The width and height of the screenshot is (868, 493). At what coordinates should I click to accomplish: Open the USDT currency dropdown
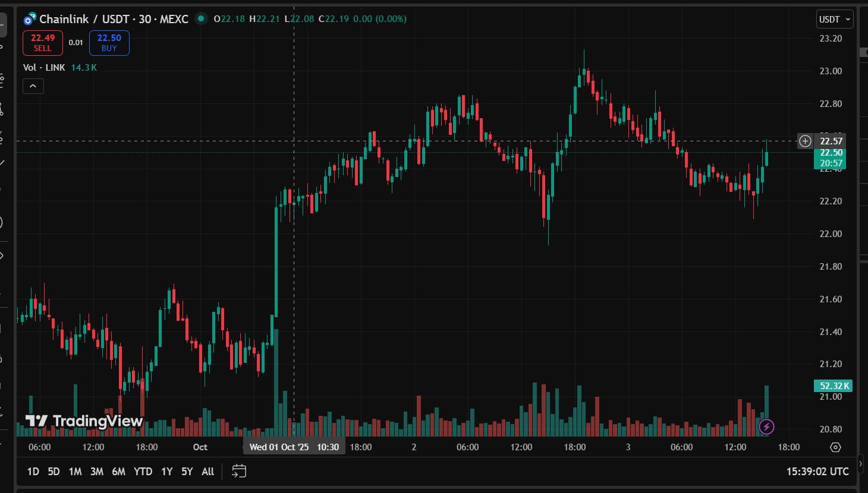(835, 19)
